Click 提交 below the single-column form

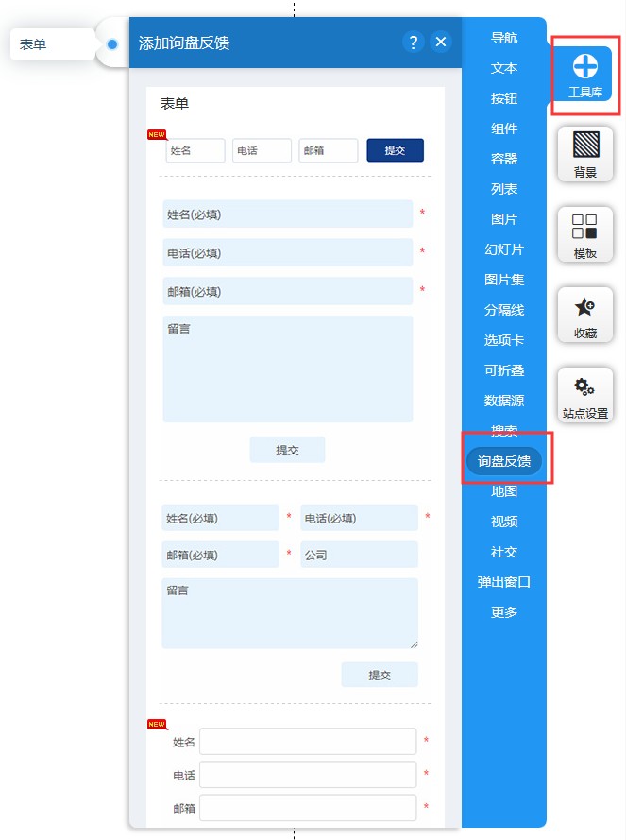coord(287,450)
